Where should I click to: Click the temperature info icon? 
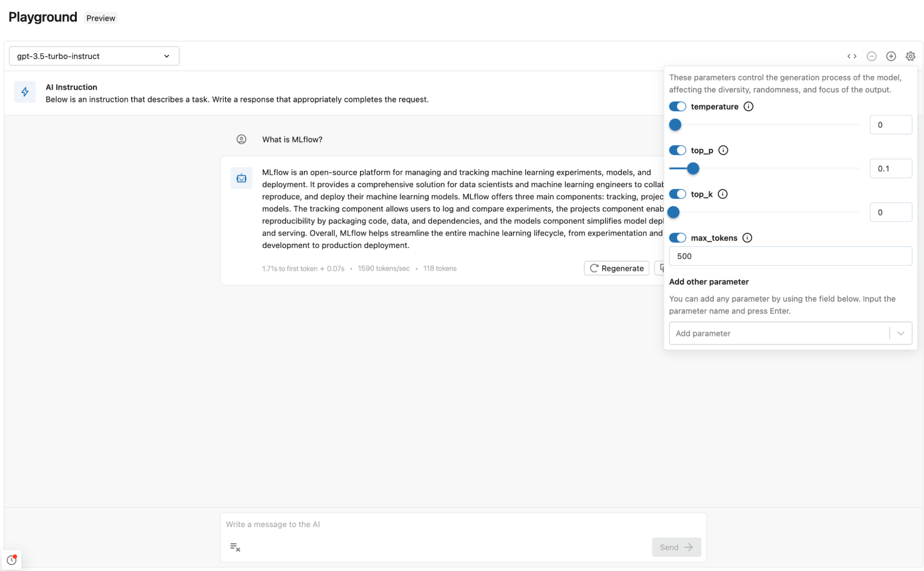click(x=748, y=107)
